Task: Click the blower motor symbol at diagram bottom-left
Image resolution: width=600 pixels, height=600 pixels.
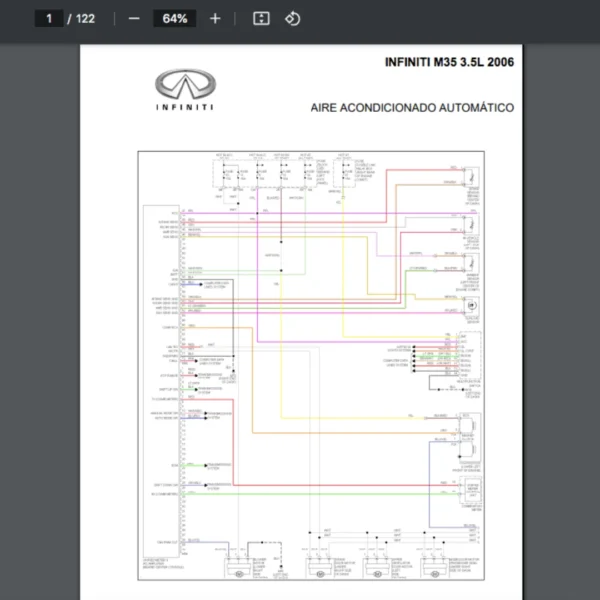Action: tap(240, 574)
